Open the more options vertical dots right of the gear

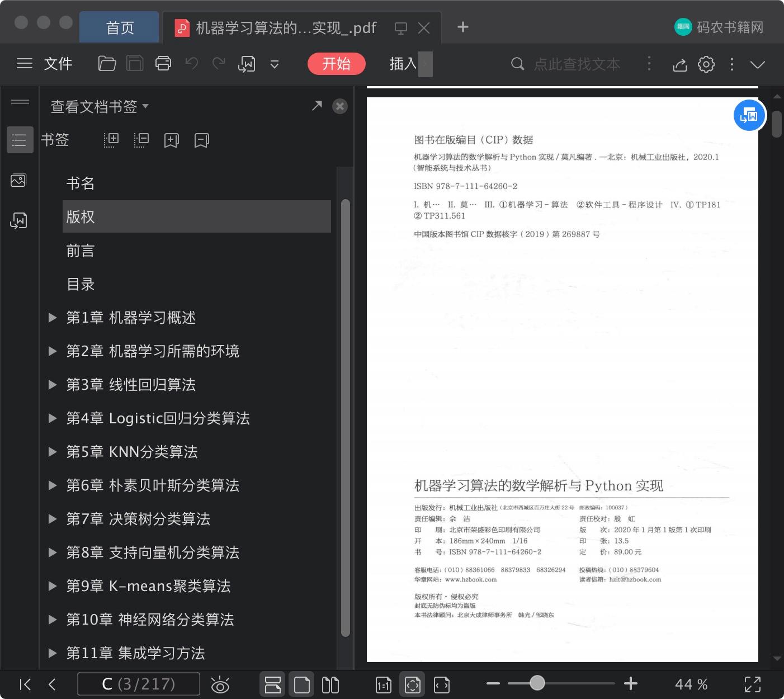tap(732, 64)
